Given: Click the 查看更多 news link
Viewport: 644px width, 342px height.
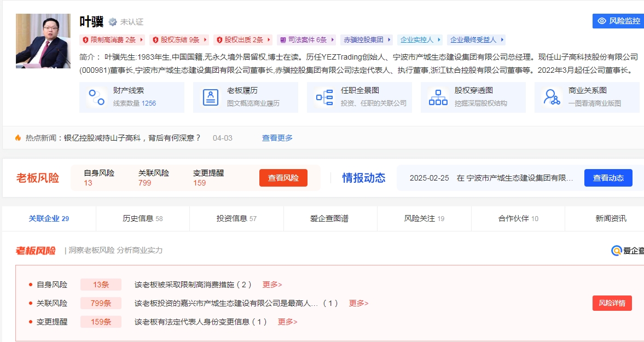Looking at the screenshot, I should [x=277, y=138].
